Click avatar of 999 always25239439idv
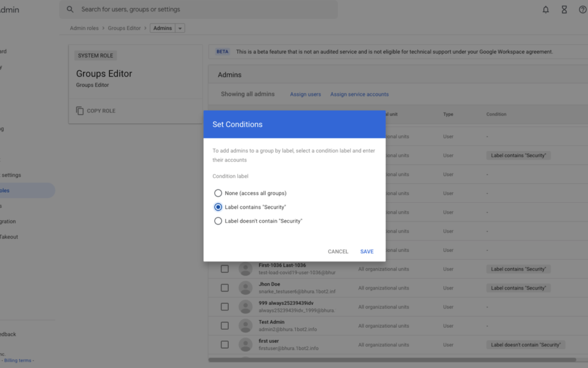This screenshot has width=588, height=368. [246, 307]
